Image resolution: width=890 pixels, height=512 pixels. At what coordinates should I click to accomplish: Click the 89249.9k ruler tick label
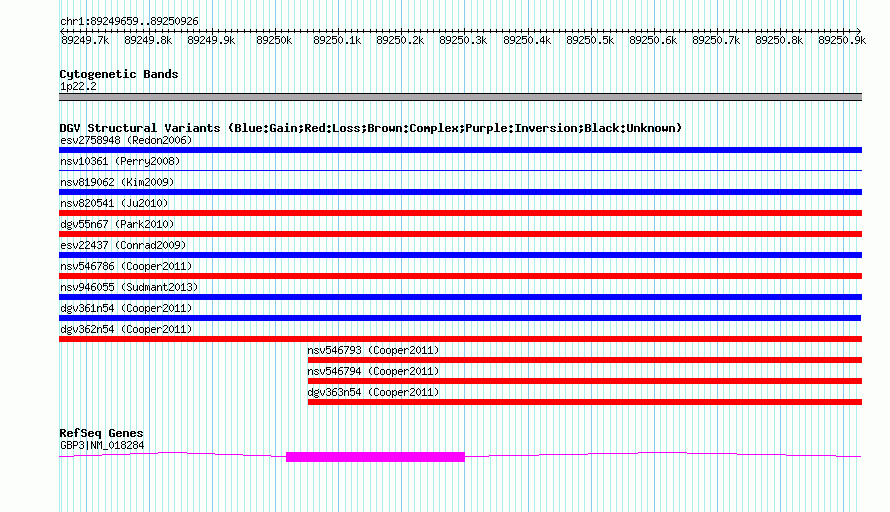[x=211, y=40]
